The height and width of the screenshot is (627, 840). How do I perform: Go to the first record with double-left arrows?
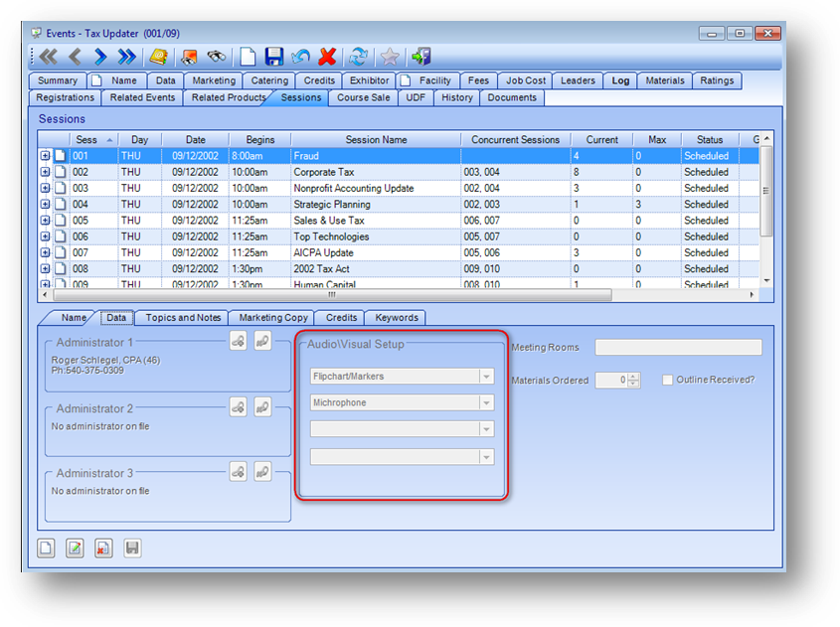coord(49,57)
